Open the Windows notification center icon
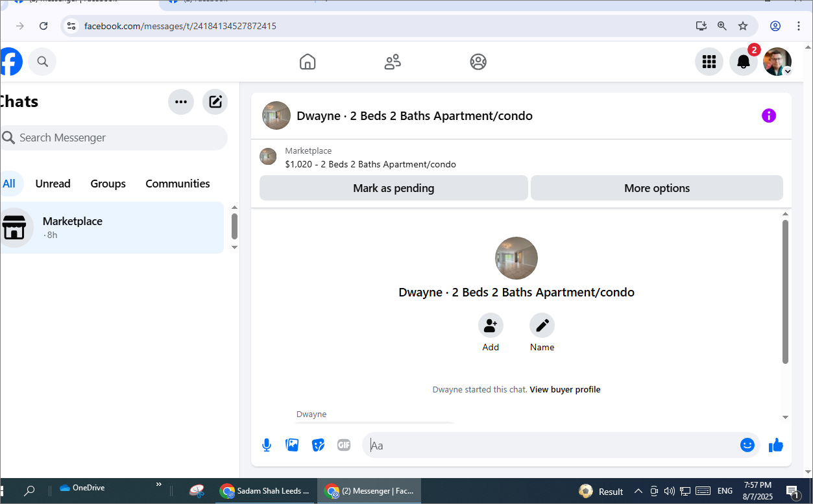The image size is (813, 504). 792,492
